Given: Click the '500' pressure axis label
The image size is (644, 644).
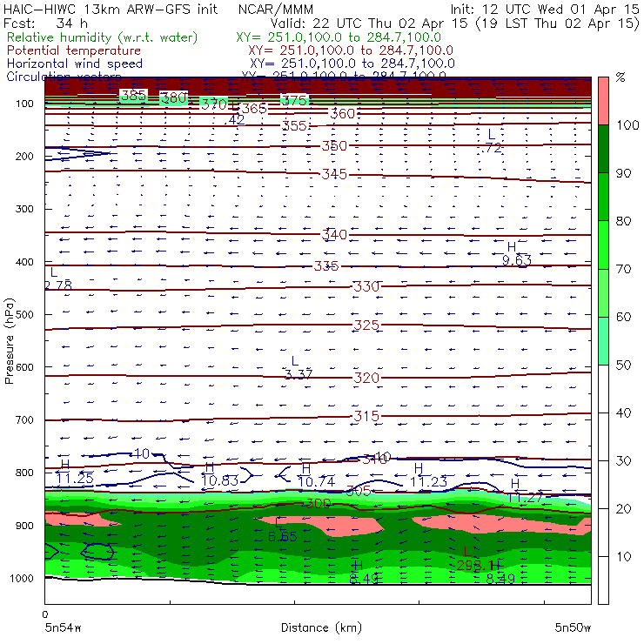Looking at the screenshot, I should click(24, 315).
